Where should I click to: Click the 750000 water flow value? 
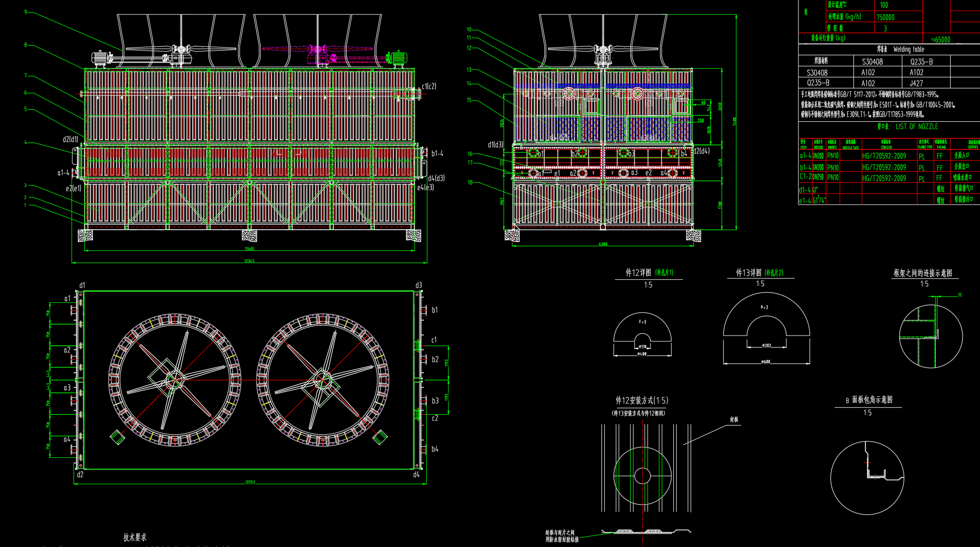point(885,17)
